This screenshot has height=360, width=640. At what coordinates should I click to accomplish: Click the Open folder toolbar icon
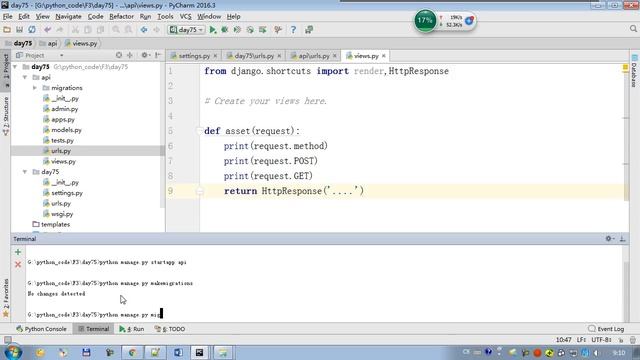[x=7, y=30]
